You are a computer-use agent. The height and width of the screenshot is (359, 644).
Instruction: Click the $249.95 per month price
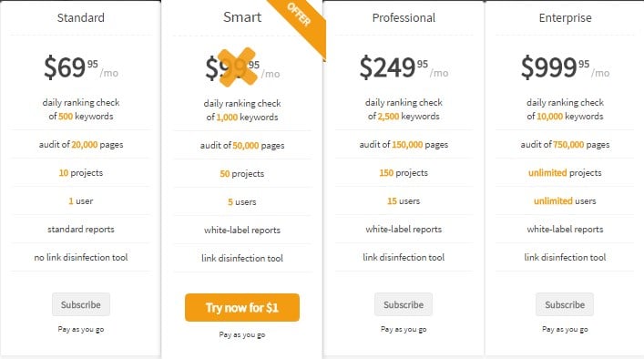(x=404, y=67)
